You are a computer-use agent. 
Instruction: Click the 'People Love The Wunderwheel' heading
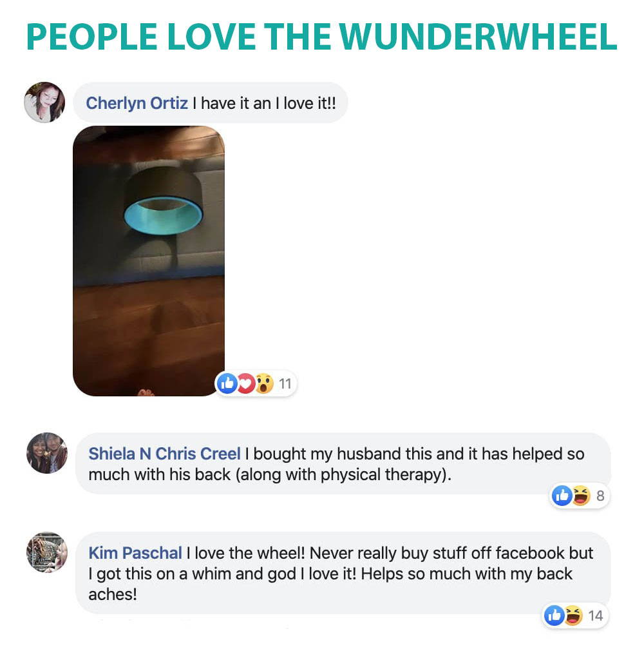coord(321,37)
